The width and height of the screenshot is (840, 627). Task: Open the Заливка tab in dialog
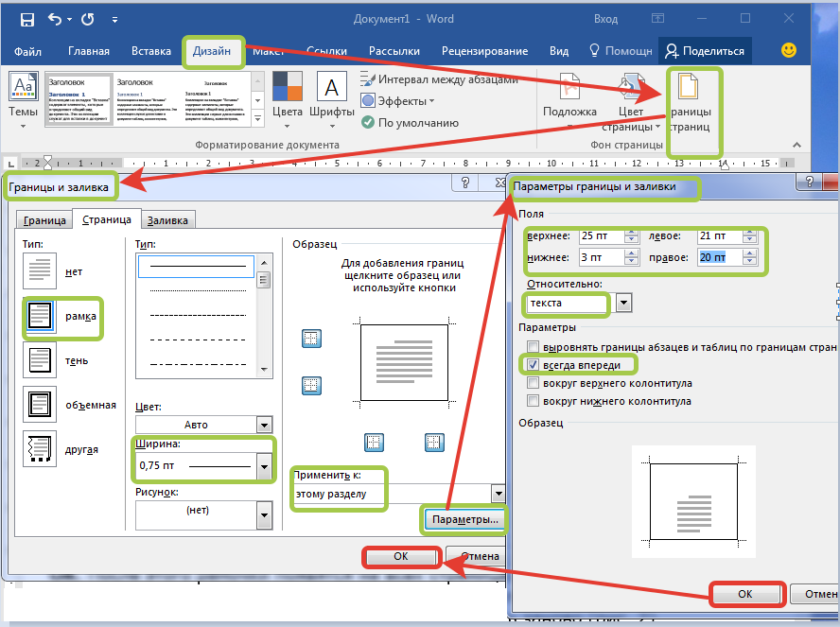[x=168, y=220]
